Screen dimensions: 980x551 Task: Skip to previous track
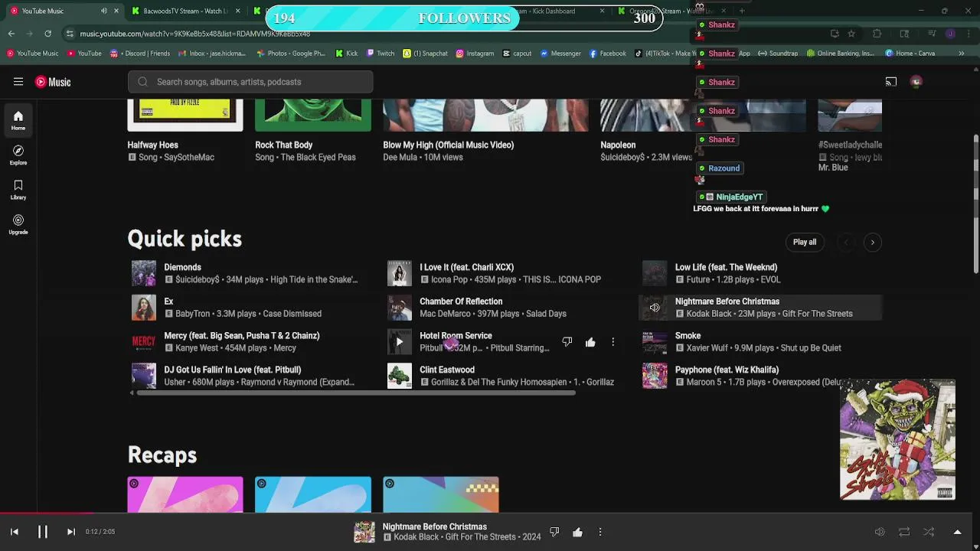(15, 532)
